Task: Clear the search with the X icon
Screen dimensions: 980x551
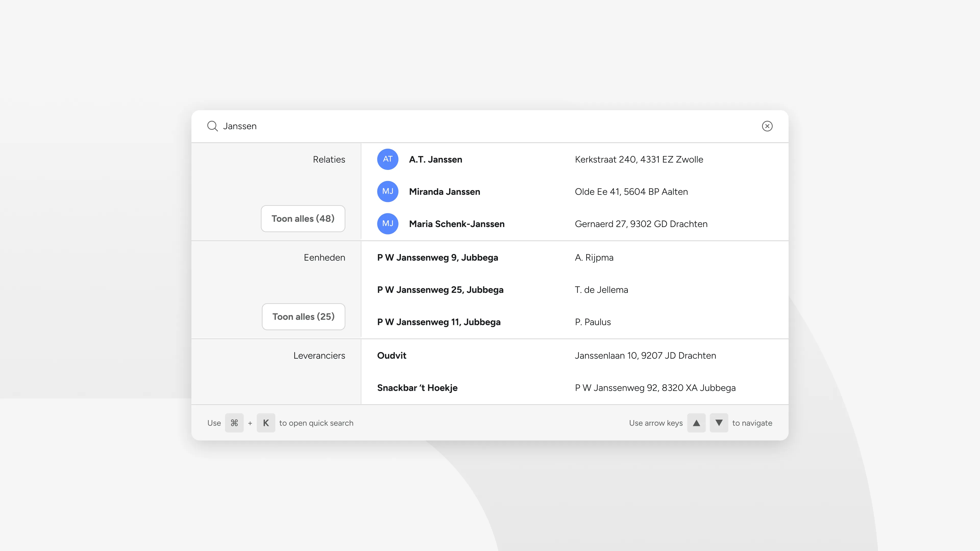Action: [768, 126]
